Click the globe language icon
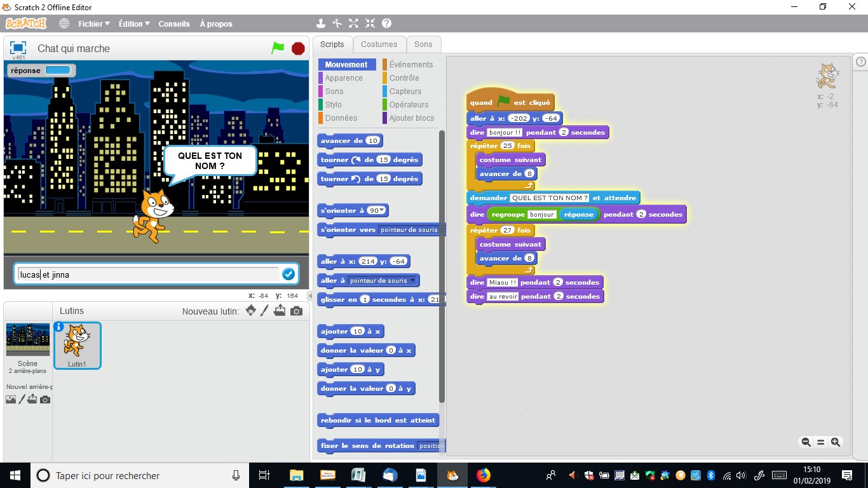Viewport: 868px width, 488px height. [x=64, y=24]
